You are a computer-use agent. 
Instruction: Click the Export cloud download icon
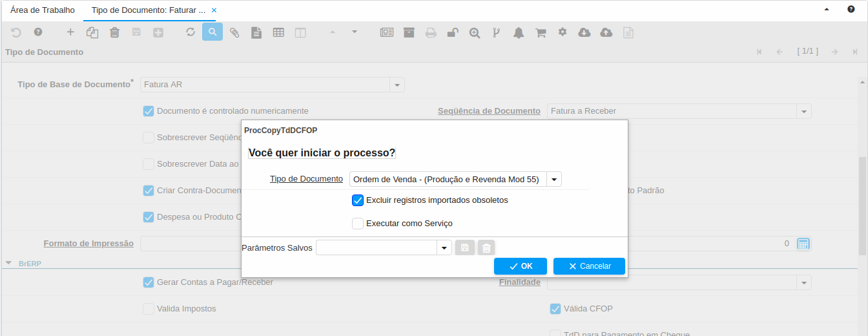click(x=584, y=32)
